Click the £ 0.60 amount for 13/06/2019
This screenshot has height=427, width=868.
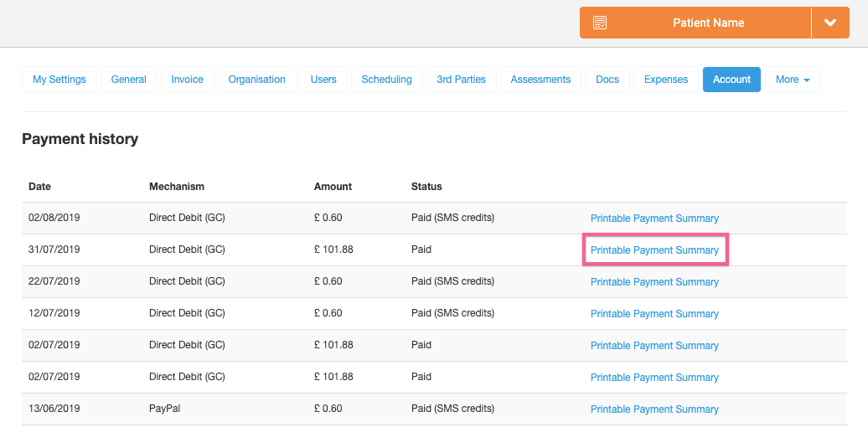(328, 409)
